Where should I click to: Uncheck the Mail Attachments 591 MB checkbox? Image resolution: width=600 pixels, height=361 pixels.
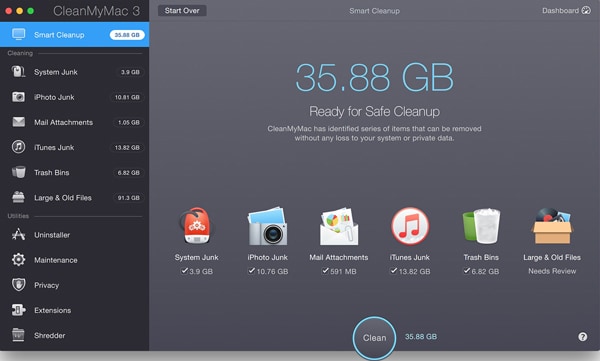point(325,271)
